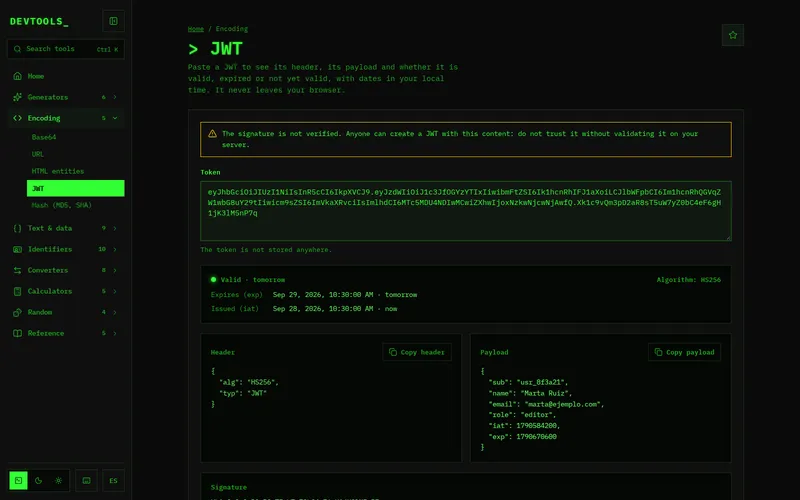Screen dimensions: 800x500
Task: Expand the Converters chevron
Action: [x=115, y=270]
